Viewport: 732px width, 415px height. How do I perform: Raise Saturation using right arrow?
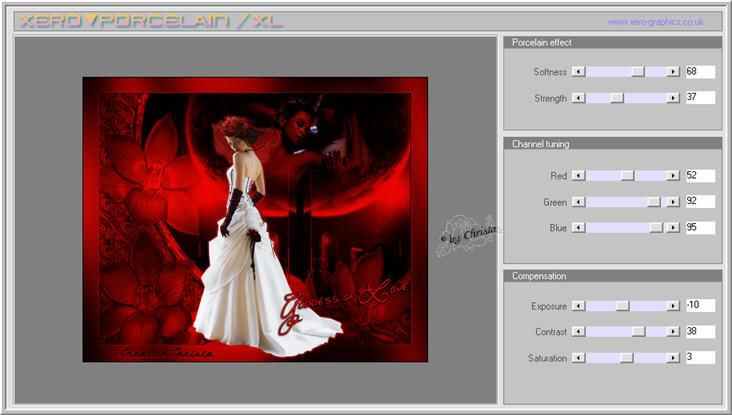click(x=673, y=358)
